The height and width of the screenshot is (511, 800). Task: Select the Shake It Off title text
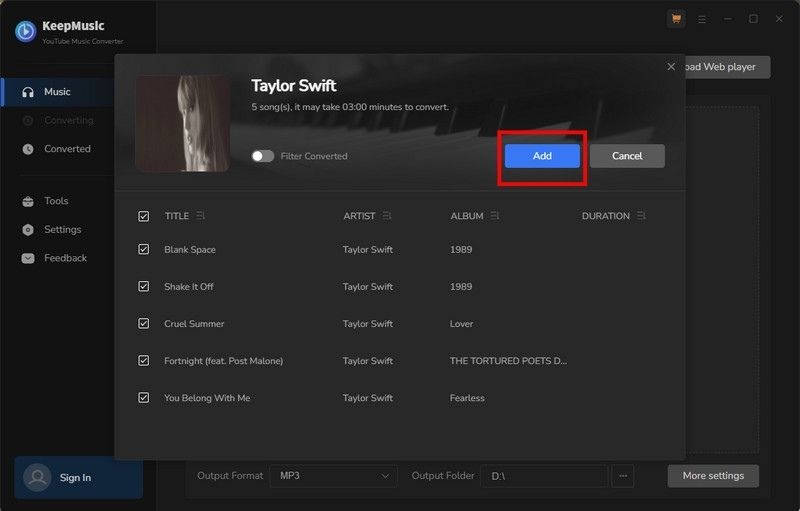click(189, 287)
